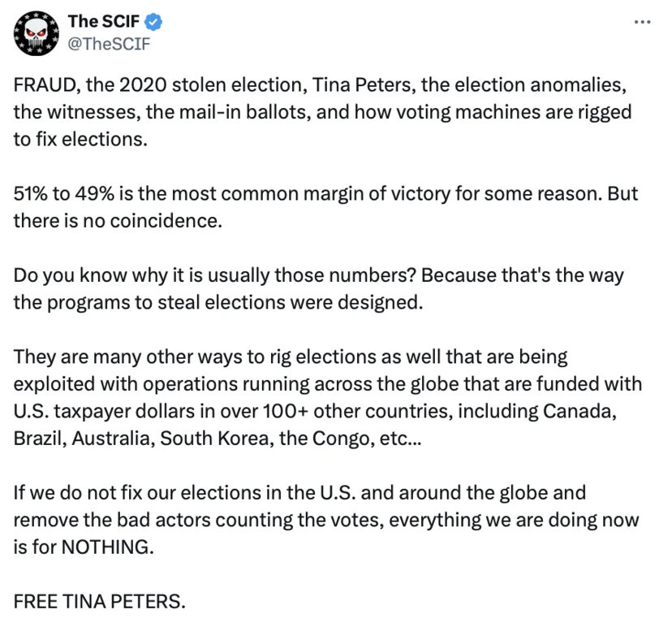Select the line starting "exploited with operations"

pos(327,383)
